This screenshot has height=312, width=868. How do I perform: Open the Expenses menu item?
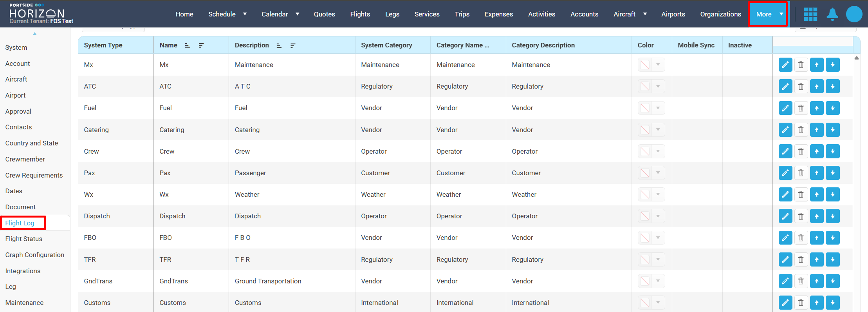(498, 14)
